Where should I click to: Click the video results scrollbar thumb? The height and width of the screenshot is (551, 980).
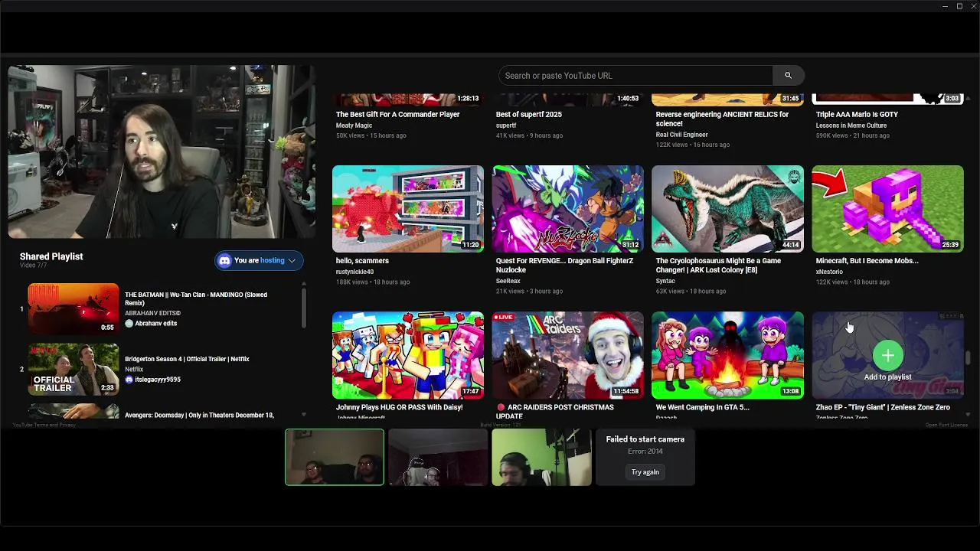click(x=969, y=358)
